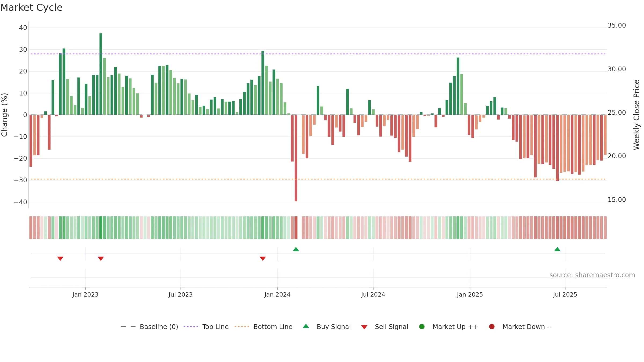Click the source: sharemaestro.com text
This screenshot has height=362, width=644.
[592, 275]
